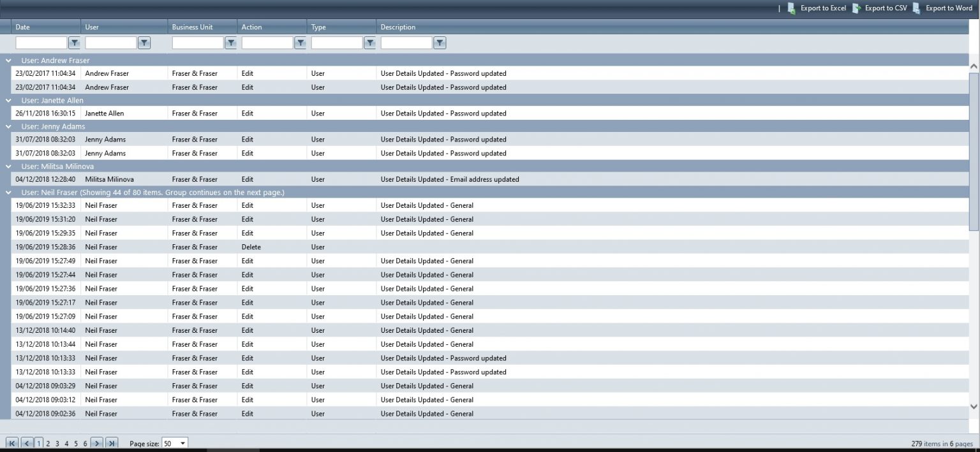Go to the first page icon
980x452 pixels.
tap(11, 443)
